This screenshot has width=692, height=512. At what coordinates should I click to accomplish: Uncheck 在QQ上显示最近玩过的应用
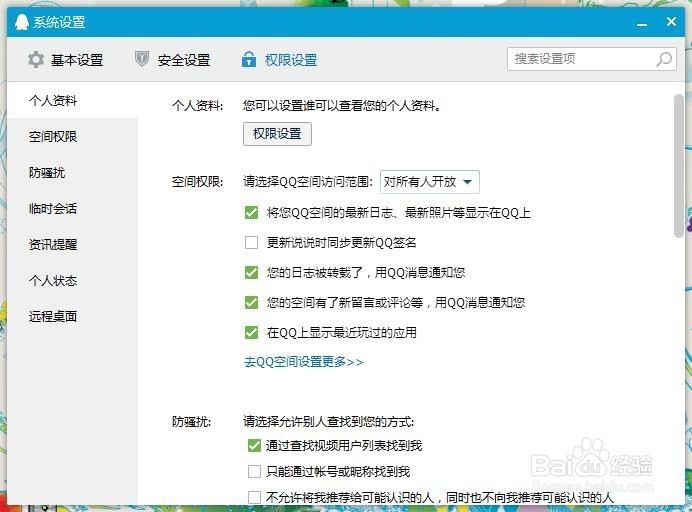[252, 332]
